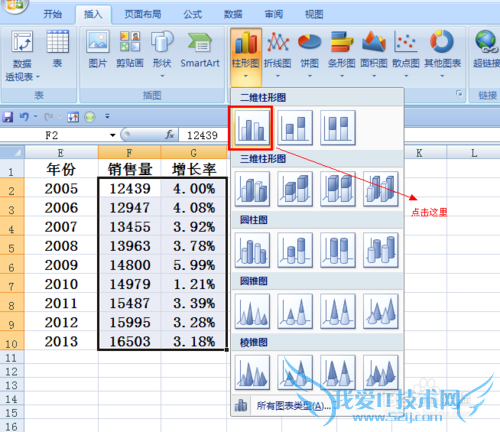Click the Undo button
This screenshot has height=432, width=500.
coord(24,117)
